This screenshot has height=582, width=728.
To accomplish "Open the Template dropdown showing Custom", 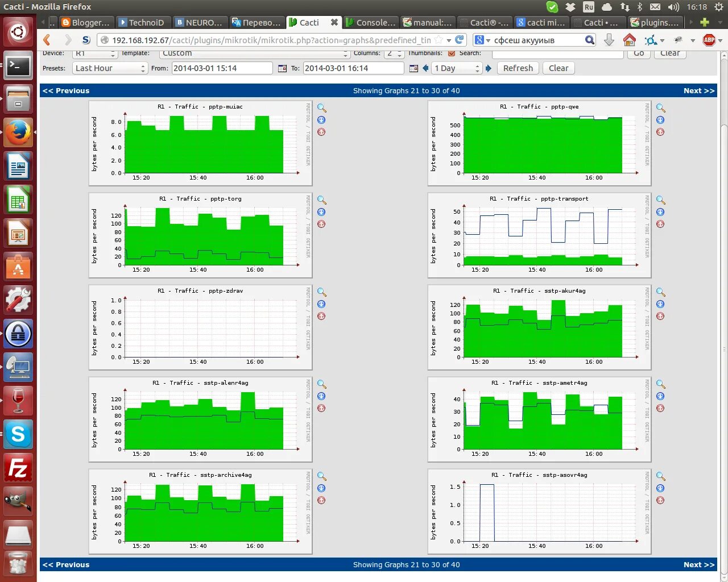I will click(254, 53).
